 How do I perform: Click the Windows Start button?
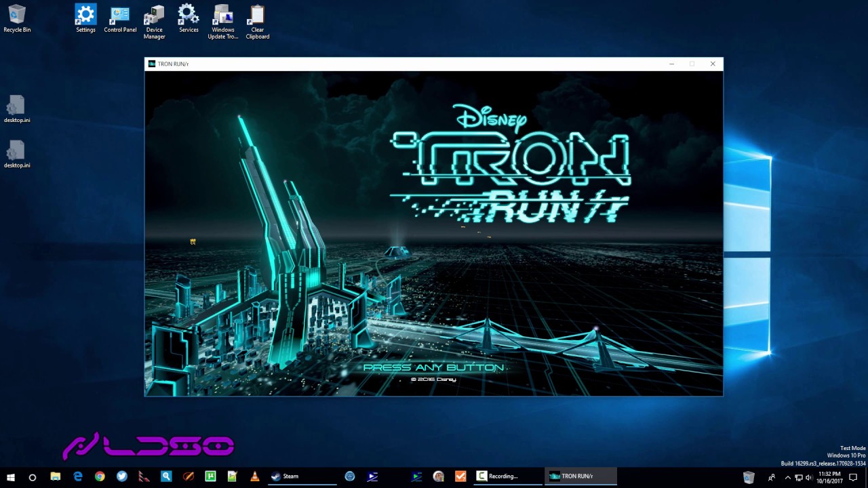click(x=11, y=476)
